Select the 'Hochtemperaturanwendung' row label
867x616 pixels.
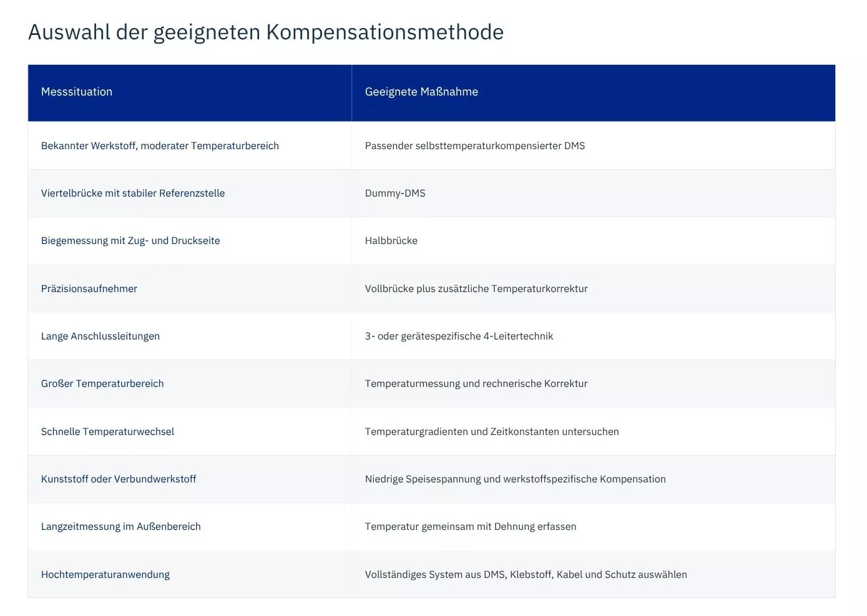[x=105, y=574]
